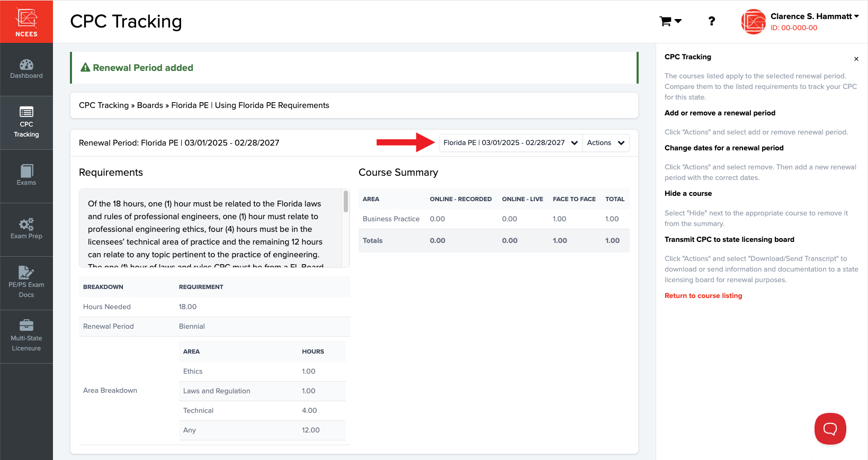The height and width of the screenshot is (460, 868).
Task: Click the Requirements heading
Action: point(111,173)
